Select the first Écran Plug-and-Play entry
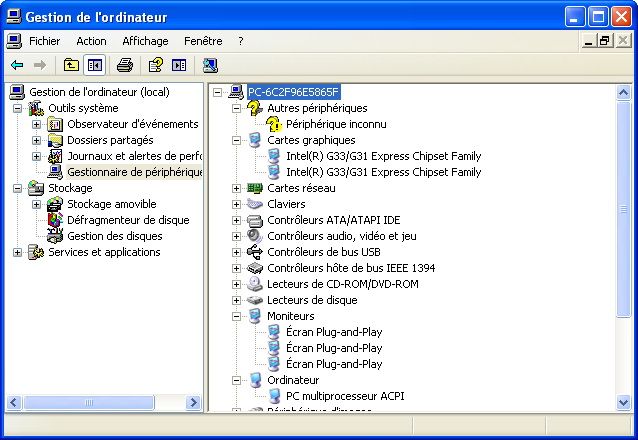The height and width of the screenshot is (440, 638). tap(334, 332)
